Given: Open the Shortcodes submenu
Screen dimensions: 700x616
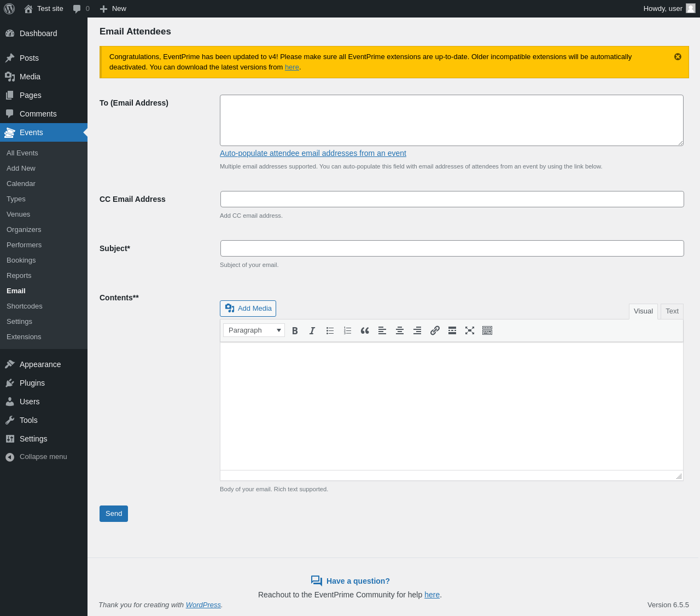Looking at the screenshot, I should pos(44,306).
